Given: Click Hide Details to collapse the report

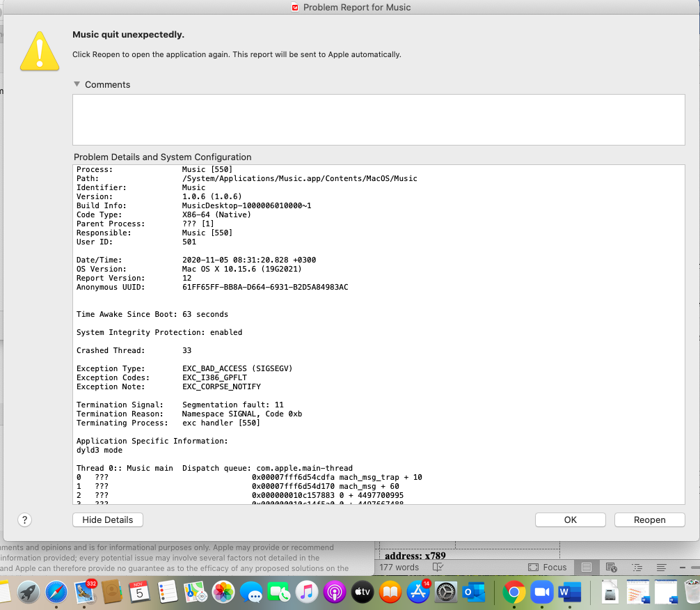Looking at the screenshot, I should coord(108,520).
